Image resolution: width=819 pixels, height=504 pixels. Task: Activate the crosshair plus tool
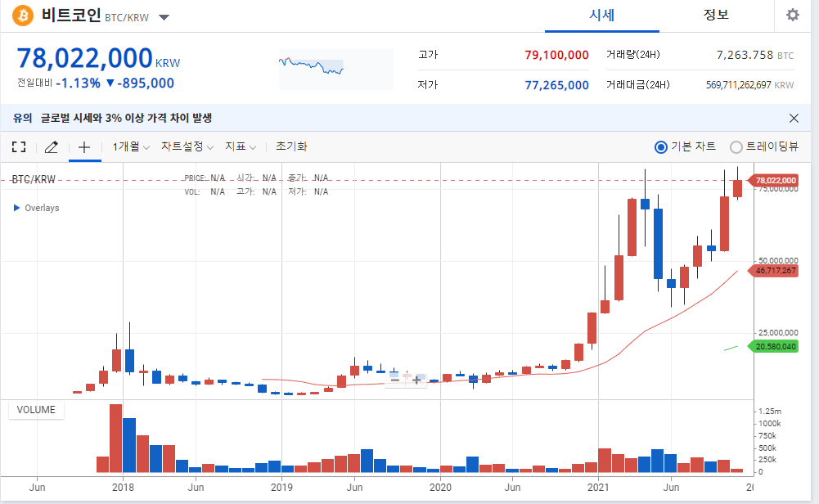pos(84,146)
